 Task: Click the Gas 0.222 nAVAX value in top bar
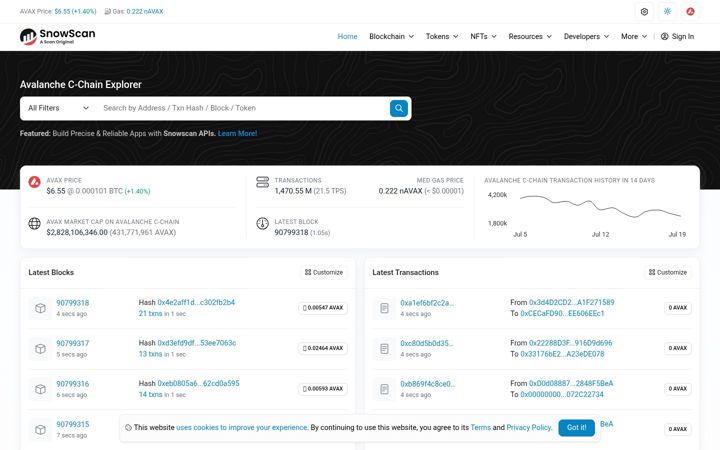click(x=145, y=11)
